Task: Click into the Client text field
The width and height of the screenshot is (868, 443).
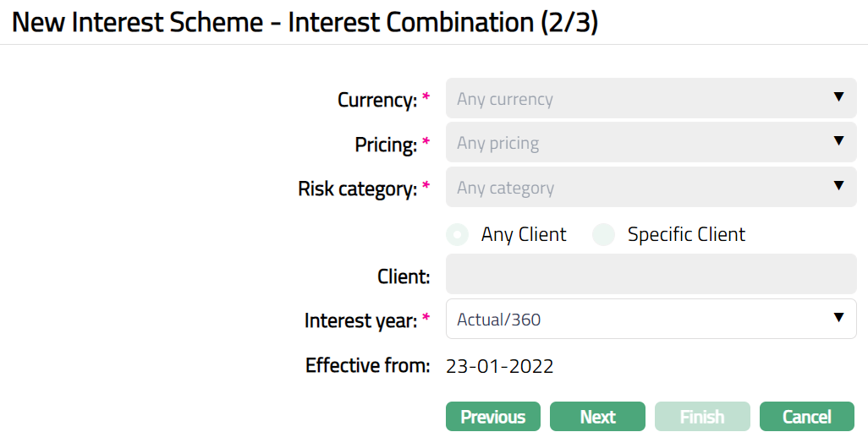Action: (651, 274)
